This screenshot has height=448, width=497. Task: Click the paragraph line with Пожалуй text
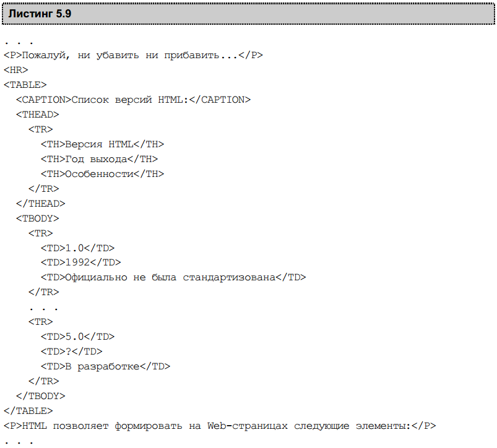133,55
